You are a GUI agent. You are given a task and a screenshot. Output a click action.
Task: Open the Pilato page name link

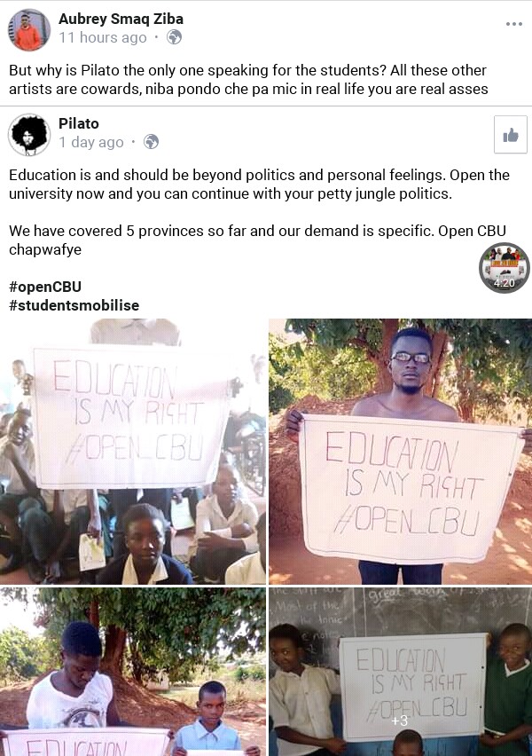point(79,123)
